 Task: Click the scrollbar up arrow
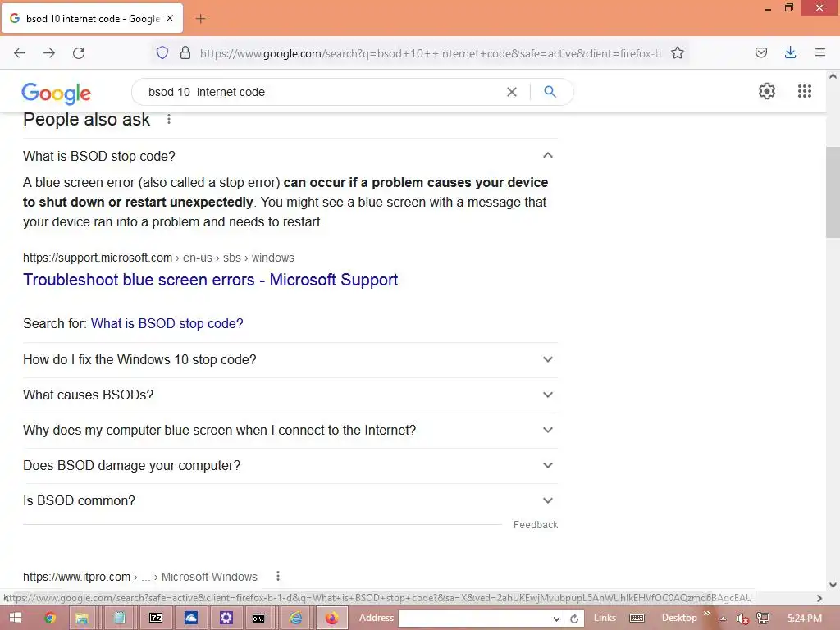pyautogui.click(x=833, y=76)
